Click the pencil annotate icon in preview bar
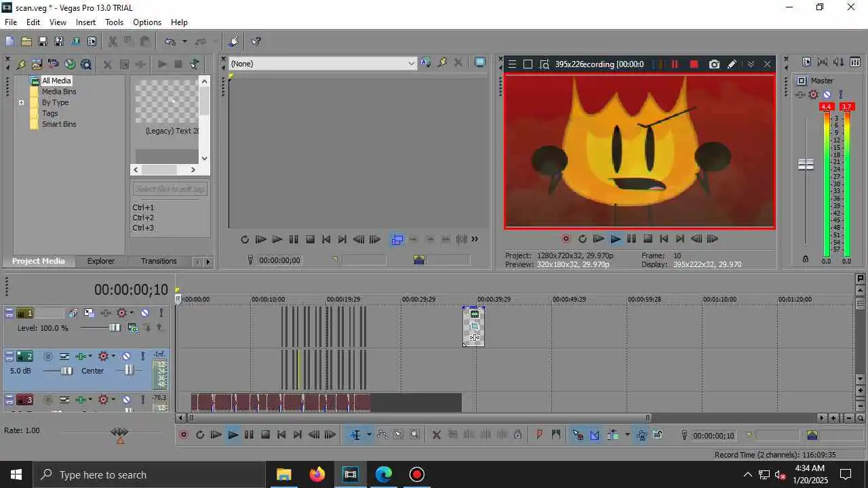 [x=732, y=64]
